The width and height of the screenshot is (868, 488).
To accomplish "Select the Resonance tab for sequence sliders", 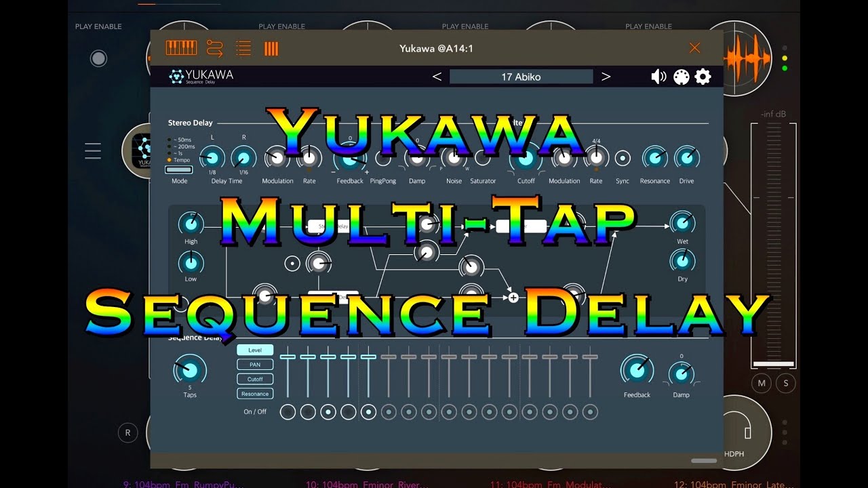I will (x=255, y=394).
